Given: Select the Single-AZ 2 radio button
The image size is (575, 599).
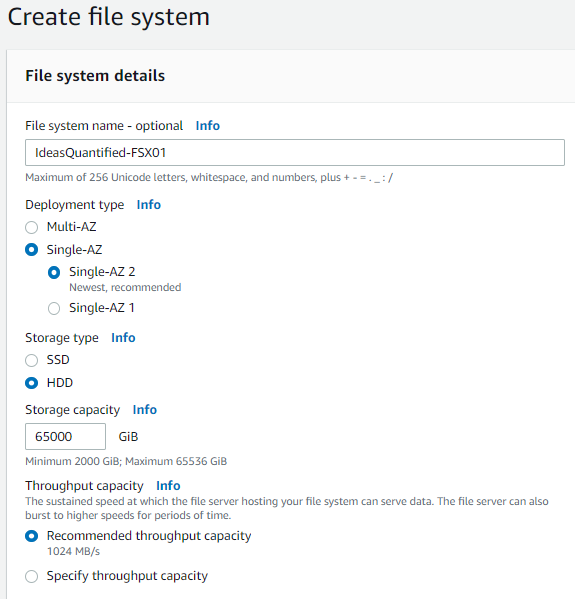Looking at the screenshot, I should pos(54,272).
